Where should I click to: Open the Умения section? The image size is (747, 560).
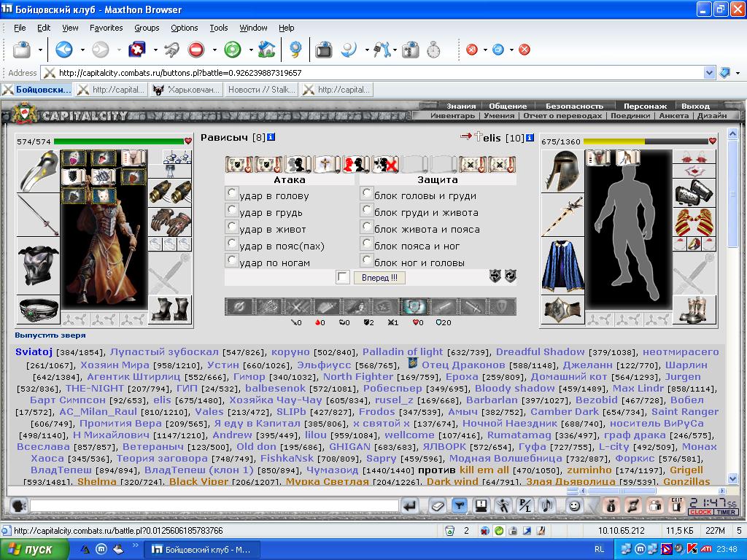[x=499, y=116]
